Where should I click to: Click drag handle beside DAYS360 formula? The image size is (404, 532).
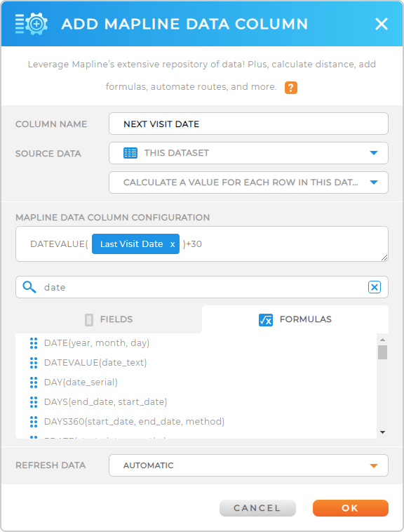34,421
